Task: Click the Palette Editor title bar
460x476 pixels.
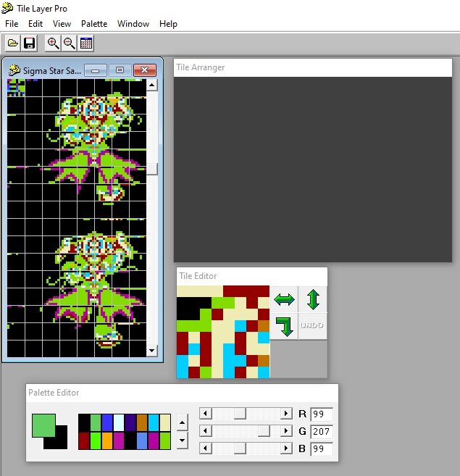Action: (x=182, y=393)
